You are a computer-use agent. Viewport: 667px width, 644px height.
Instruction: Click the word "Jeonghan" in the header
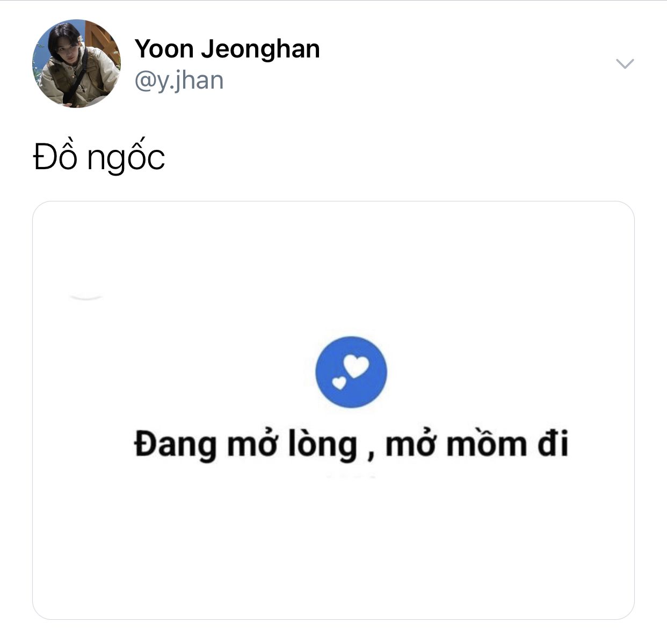click(x=260, y=50)
